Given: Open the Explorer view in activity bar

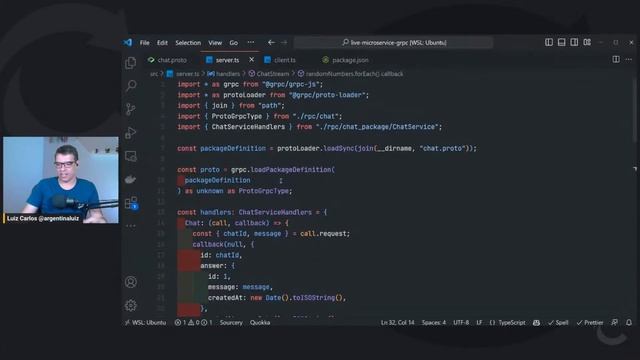Looking at the screenshot, I should point(131,62).
